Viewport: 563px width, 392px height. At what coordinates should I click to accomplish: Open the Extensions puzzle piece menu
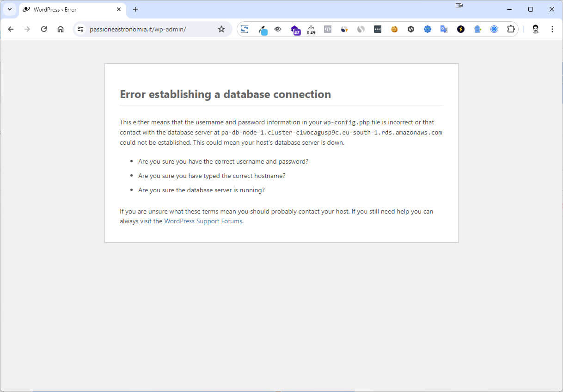click(x=511, y=29)
